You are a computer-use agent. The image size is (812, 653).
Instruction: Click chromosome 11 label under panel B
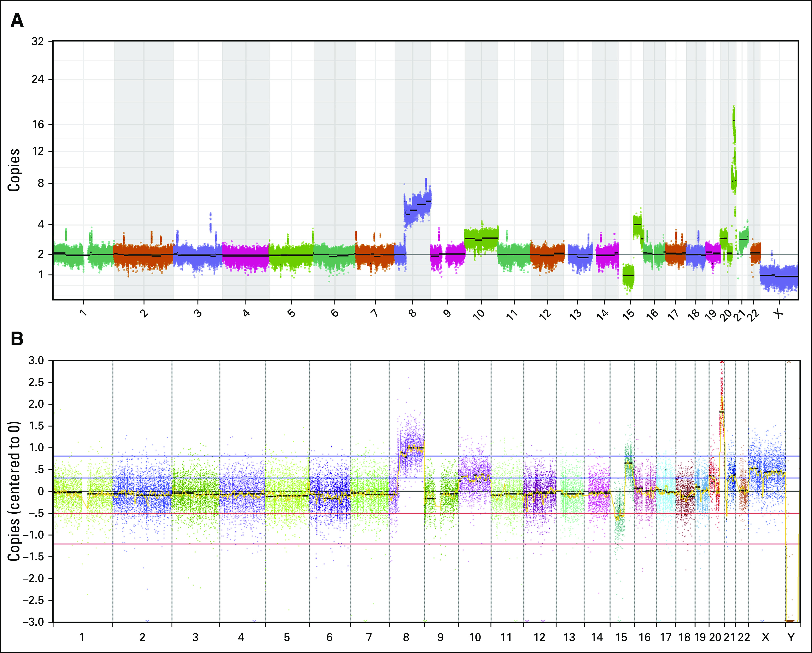click(x=506, y=637)
